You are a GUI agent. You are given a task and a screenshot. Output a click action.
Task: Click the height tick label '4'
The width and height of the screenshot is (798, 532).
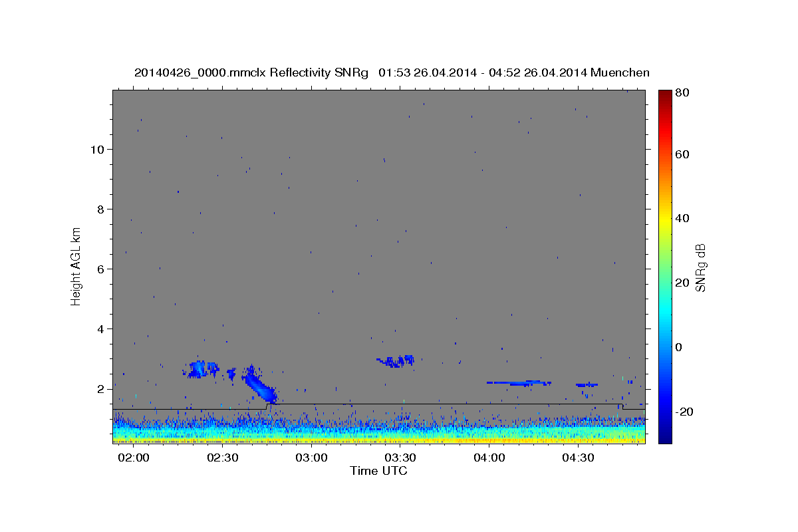coord(100,329)
